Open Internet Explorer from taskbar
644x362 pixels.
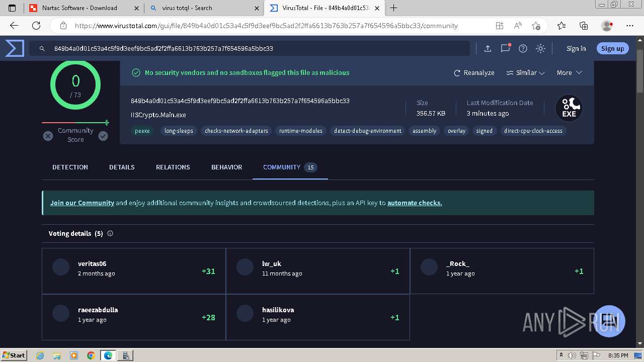[x=40, y=355]
